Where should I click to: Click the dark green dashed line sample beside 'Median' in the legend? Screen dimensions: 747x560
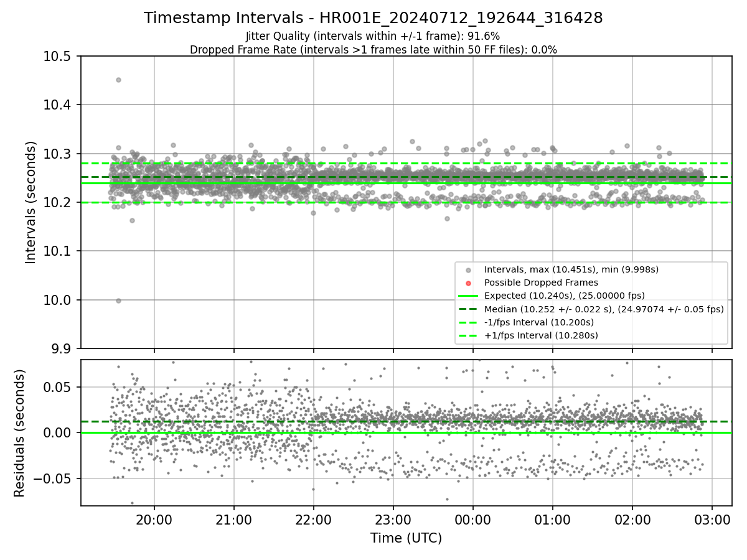(468, 309)
